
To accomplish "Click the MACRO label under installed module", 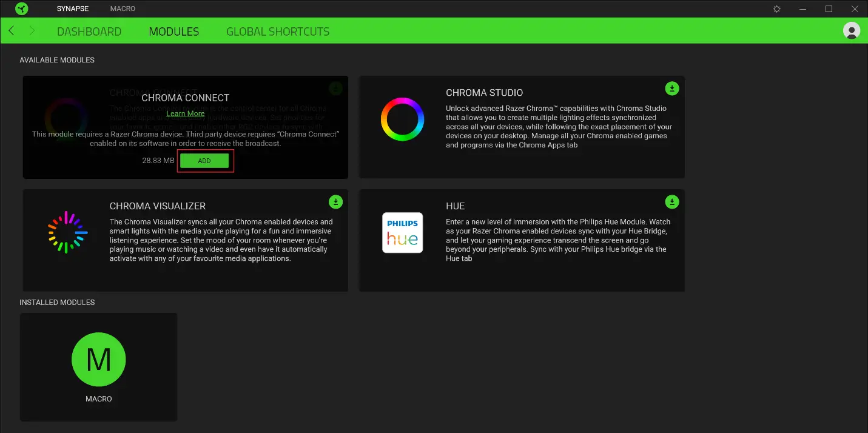I will point(98,399).
